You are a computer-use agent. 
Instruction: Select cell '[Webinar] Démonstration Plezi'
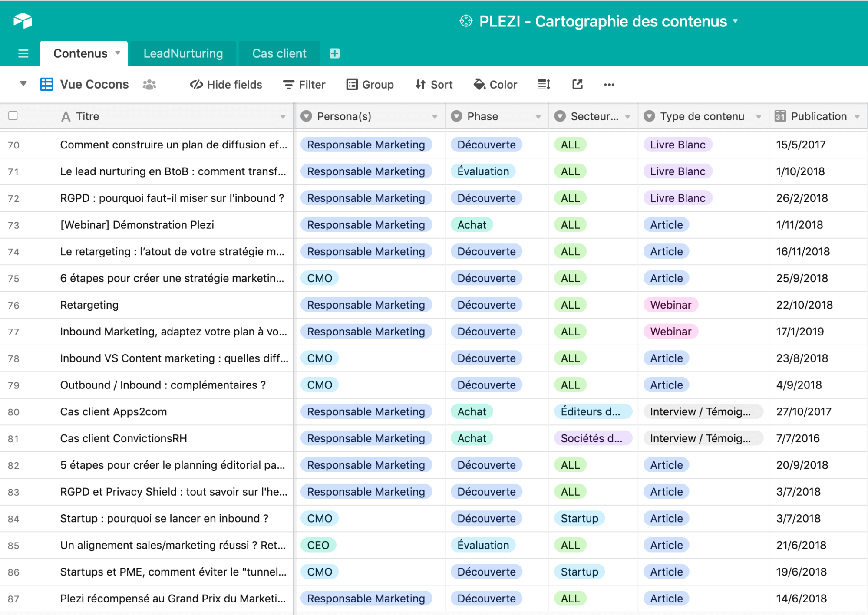pos(137,225)
